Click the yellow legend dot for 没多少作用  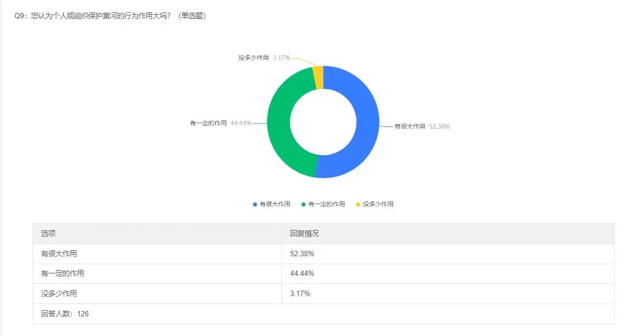[x=358, y=204]
